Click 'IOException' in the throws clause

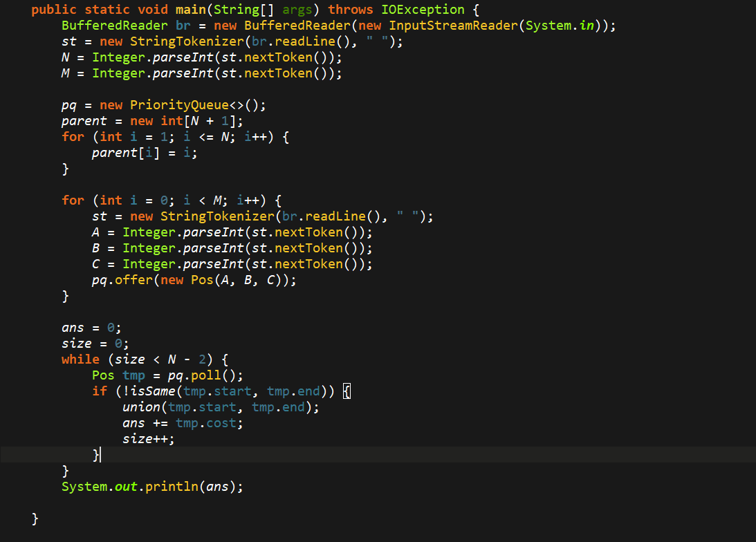pos(423,10)
